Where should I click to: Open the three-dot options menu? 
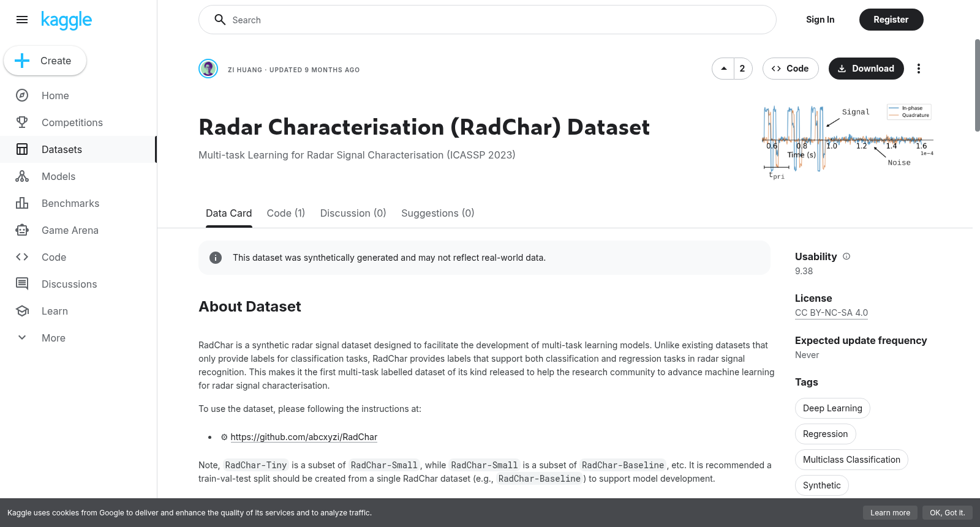point(919,69)
